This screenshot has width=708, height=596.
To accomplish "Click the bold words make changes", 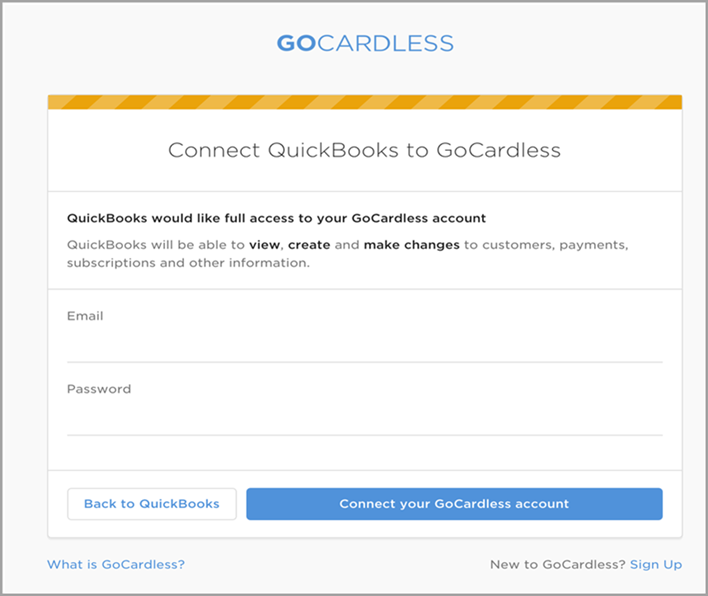I will click(412, 245).
